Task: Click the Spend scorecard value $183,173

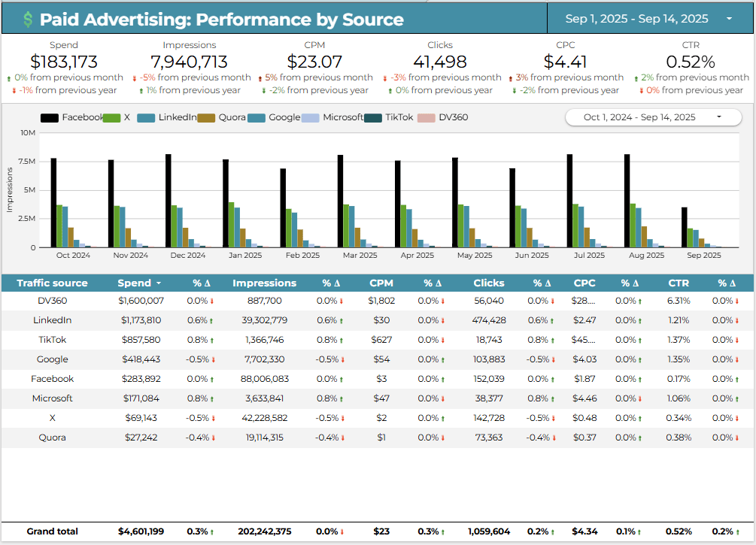Action: [x=64, y=62]
